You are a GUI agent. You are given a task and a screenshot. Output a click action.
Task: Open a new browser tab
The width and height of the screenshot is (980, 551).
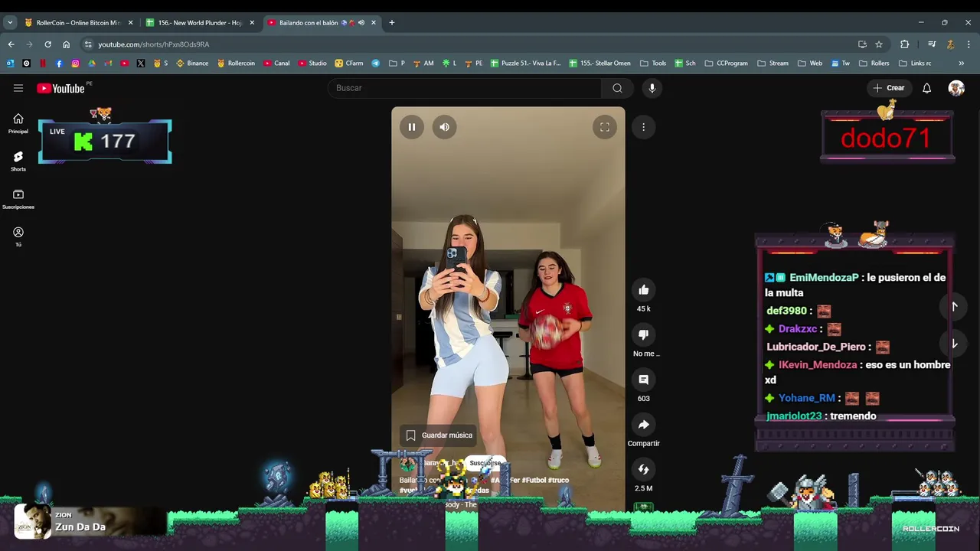[392, 22]
